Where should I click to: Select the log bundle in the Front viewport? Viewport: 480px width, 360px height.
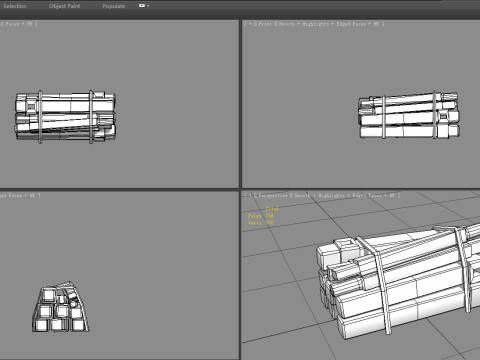[x=409, y=115]
